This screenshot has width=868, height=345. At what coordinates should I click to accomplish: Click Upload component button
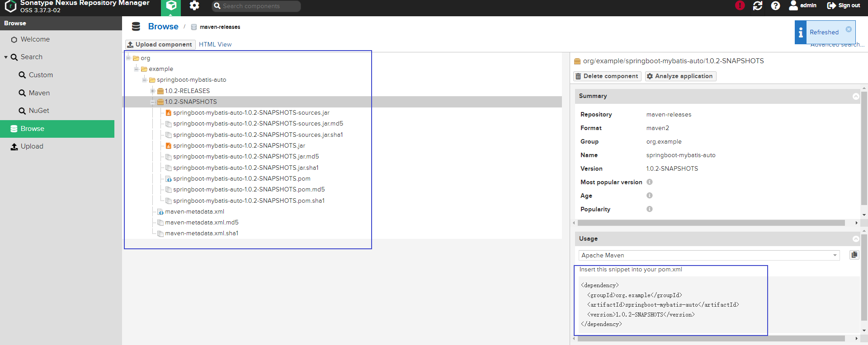pyautogui.click(x=160, y=44)
